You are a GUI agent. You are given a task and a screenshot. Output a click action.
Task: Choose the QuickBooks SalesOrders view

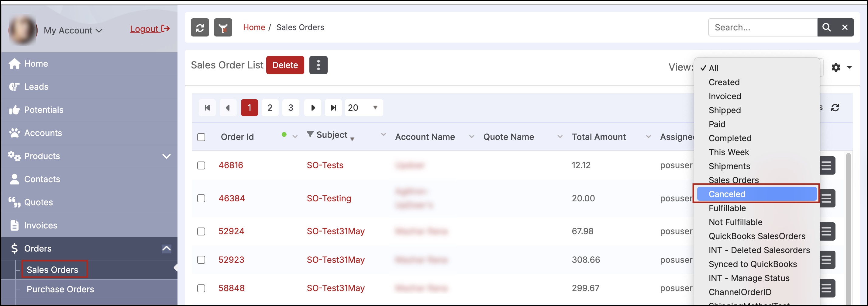click(756, 236)
